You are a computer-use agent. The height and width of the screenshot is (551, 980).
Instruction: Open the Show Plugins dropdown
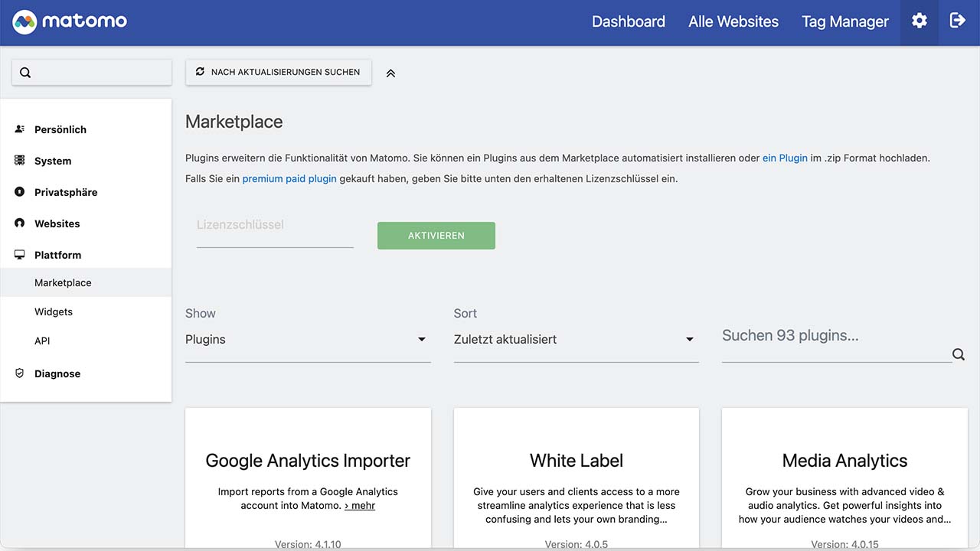tap(308, 340)
